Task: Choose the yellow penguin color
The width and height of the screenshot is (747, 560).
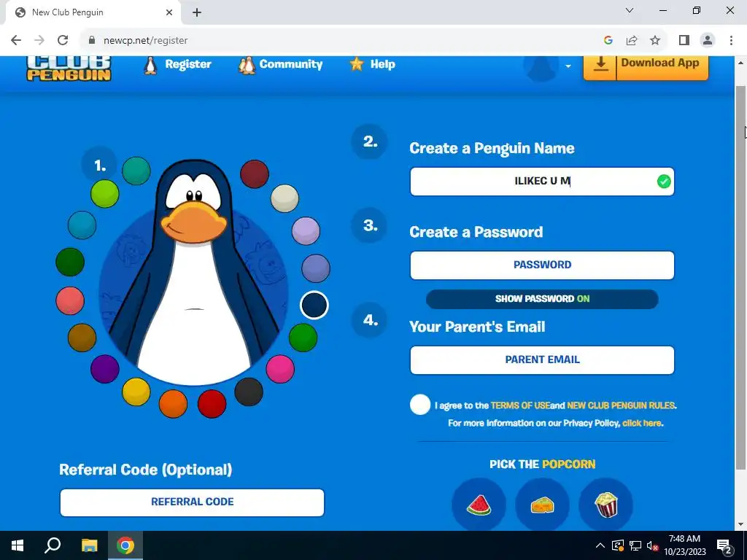Action: (x=136, y=392)
